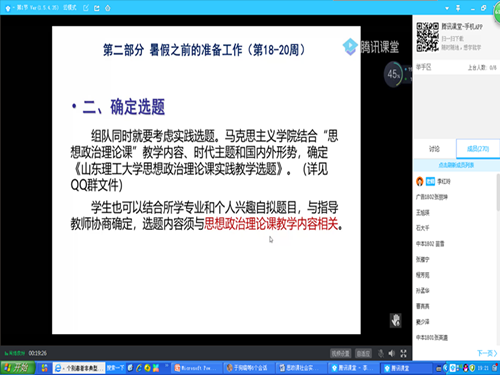Click the refresh member list link
The width and height of the screenshot is (500, 375).
[x=456, y=165]
